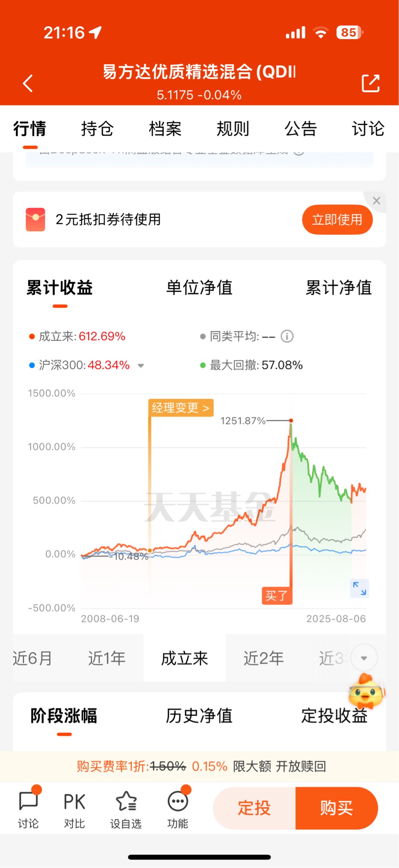Select 近1年 time range option
The width and height of the screenshot is (399, 868).
107,658
